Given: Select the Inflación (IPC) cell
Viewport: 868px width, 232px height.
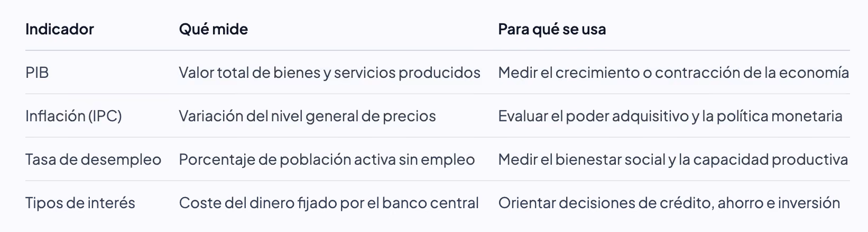Looking at the screenshot, I should (73, 116).
